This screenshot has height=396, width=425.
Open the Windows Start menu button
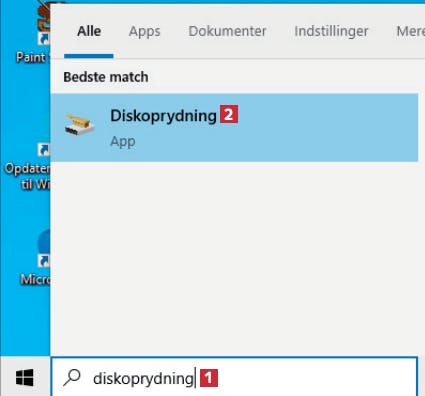click(25, 378)
